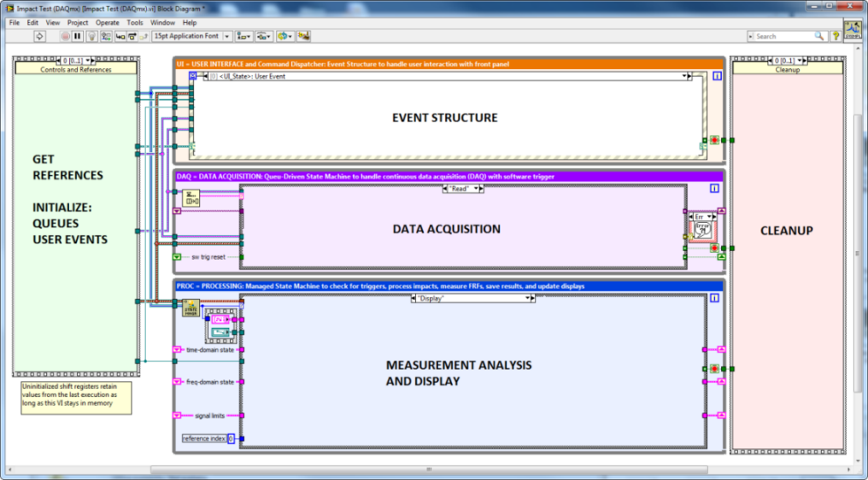
Task: Click the DAQ loop iteration terminal "i"
Action: pos(715,189)
